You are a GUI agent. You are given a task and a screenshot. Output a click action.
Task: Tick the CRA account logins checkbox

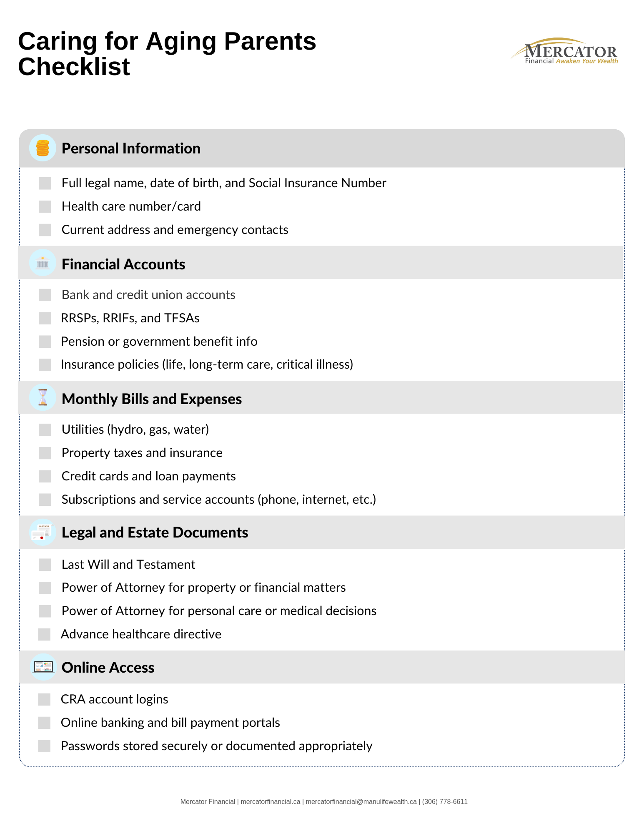click(44, 699)
